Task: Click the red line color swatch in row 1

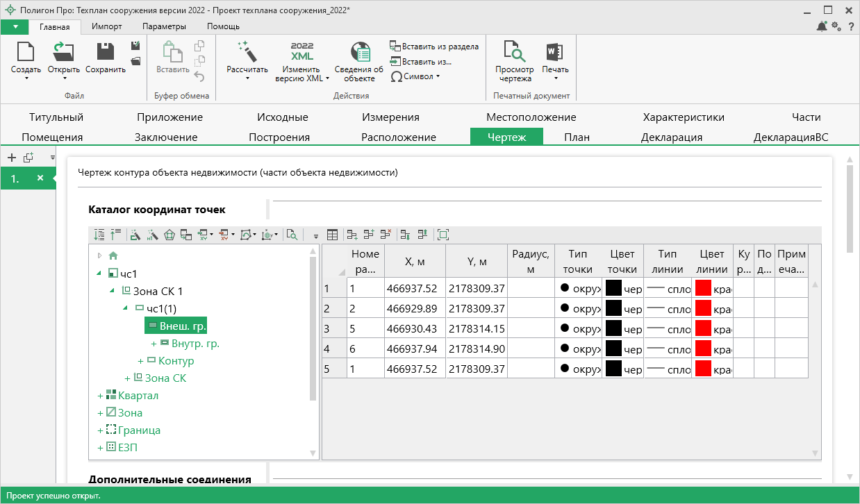Action: click(x=703, y=288)
